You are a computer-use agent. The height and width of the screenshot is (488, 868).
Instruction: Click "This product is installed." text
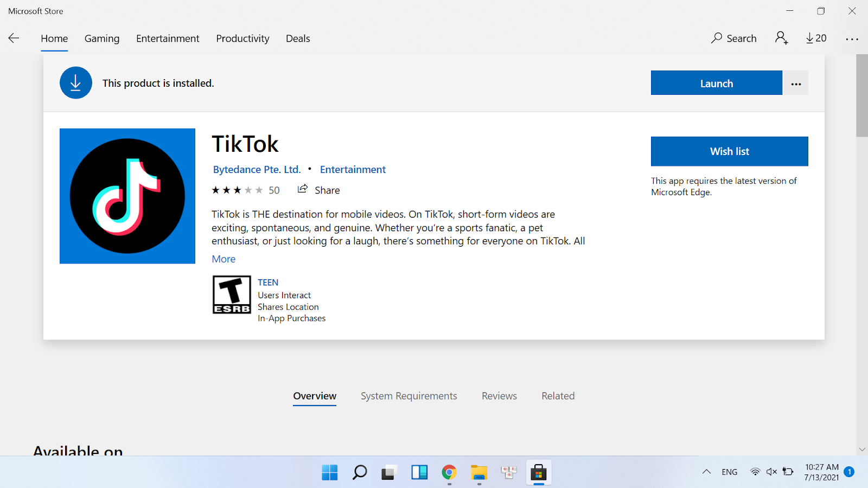point(158,83)
